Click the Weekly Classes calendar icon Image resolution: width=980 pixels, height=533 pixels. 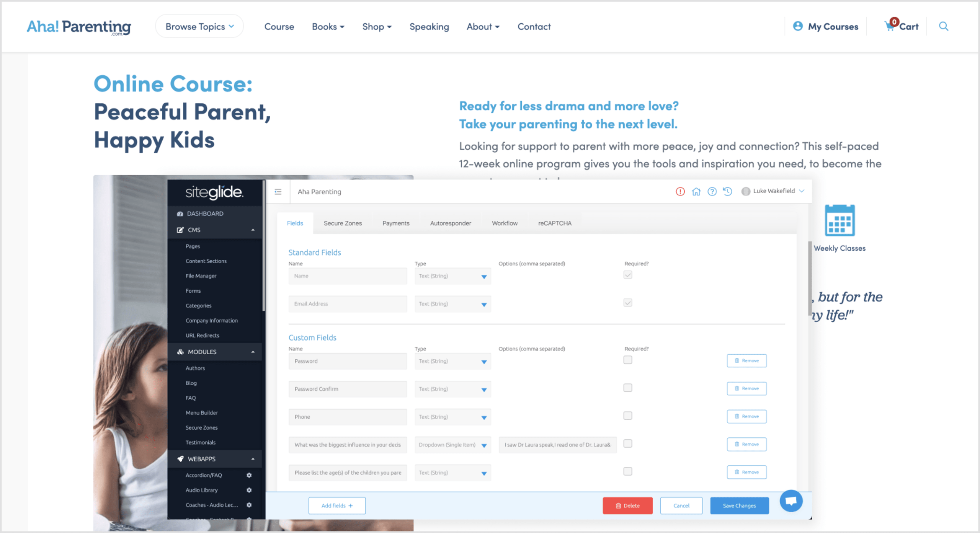840,220
